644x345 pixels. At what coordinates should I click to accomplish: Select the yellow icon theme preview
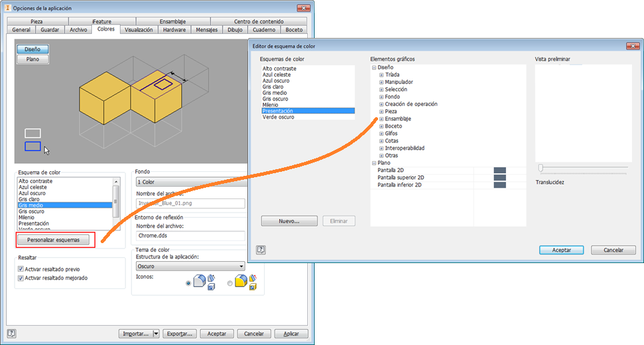245,282
